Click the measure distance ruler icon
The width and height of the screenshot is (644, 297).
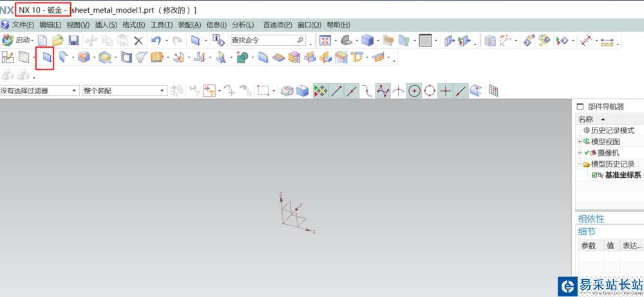tap(607, 41)
